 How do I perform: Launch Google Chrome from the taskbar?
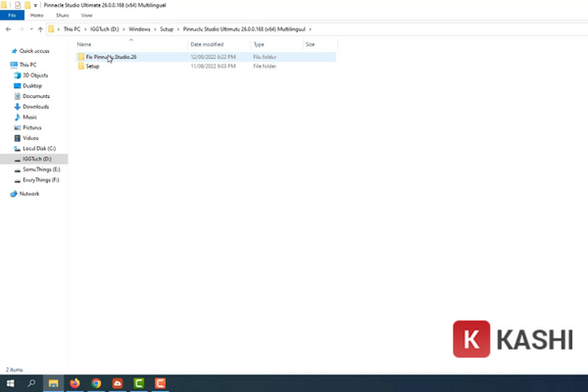pos(96,383)
